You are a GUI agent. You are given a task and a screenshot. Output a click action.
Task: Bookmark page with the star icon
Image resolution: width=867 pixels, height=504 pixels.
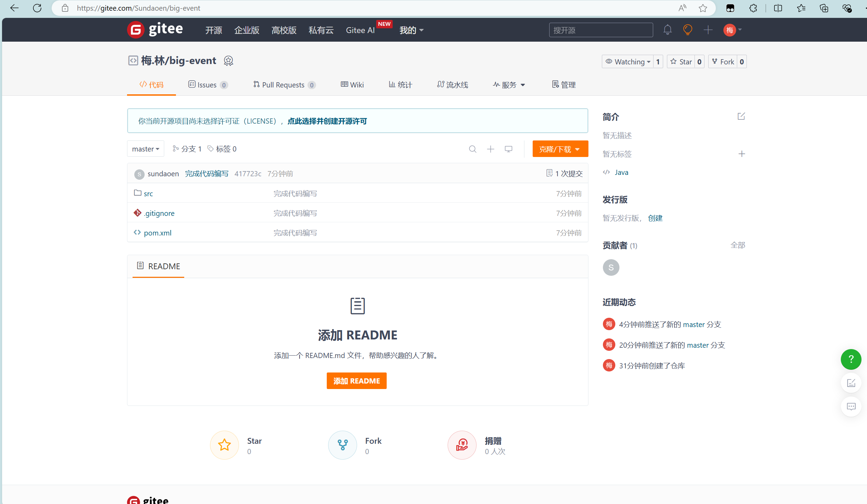click(x=703, y=8)
